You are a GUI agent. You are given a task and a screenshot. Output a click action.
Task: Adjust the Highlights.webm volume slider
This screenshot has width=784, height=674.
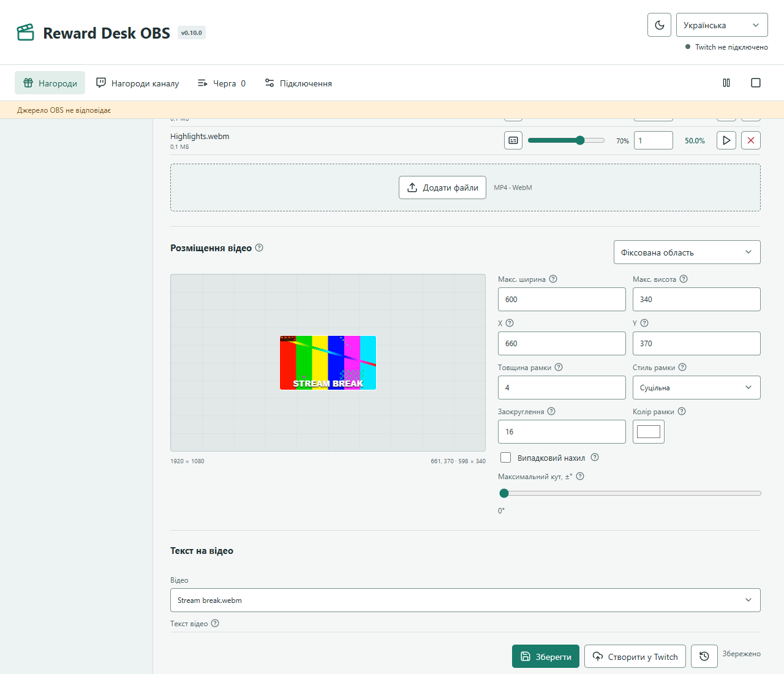(x=566, y=140)
